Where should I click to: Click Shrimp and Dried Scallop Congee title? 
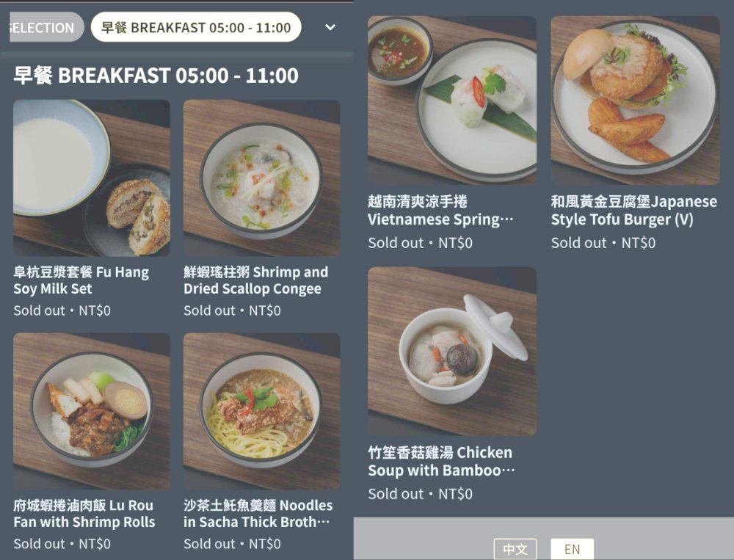click(256, 280)
